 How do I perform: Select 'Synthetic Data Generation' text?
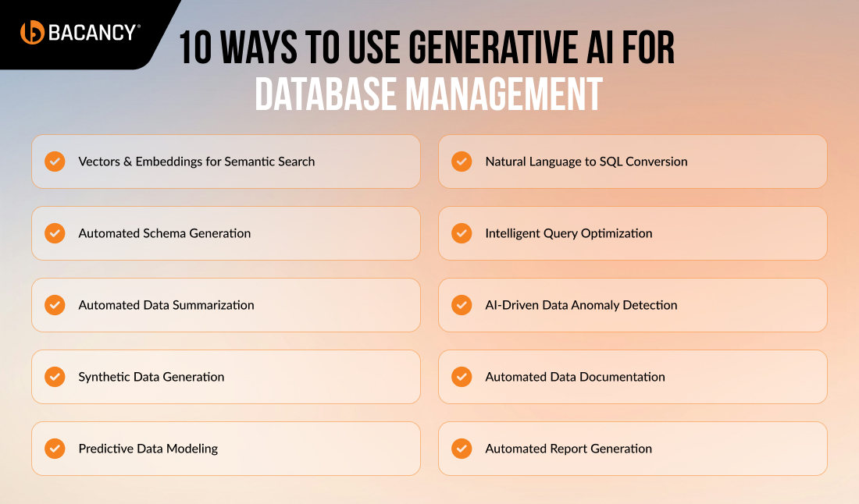[151, 377]
